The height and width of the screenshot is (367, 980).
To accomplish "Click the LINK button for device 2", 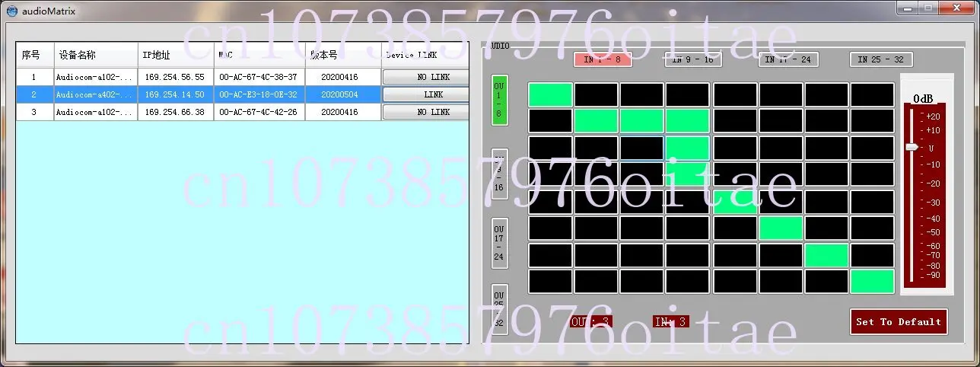I will [x=425, y=94].
